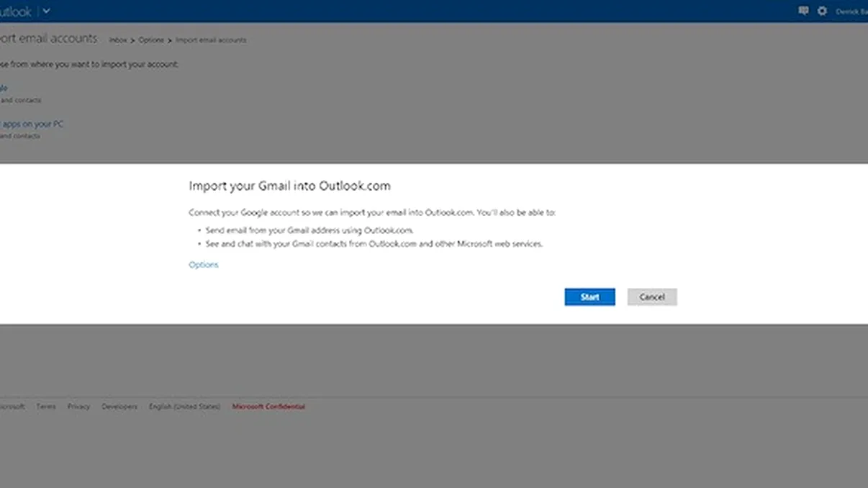The image size is (868, 488).
Task: Expand the English (United States) language selector
Action: click(x=186, y=406)
